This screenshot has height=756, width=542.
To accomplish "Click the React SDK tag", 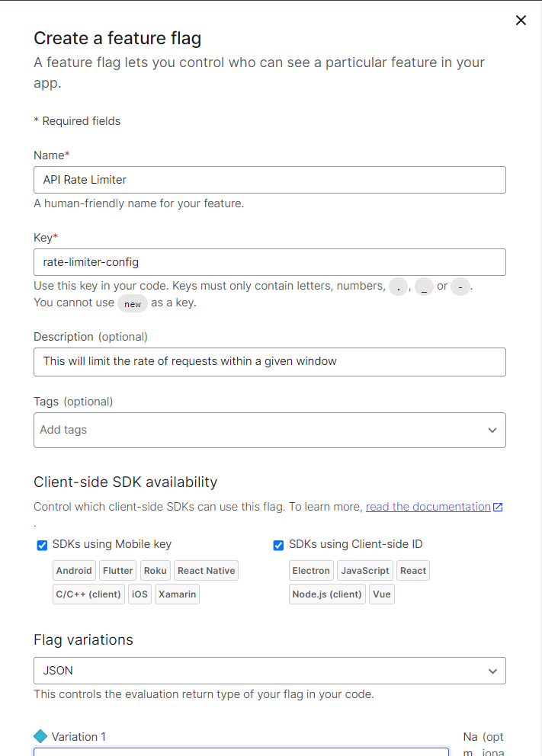I will click(413, 570).
